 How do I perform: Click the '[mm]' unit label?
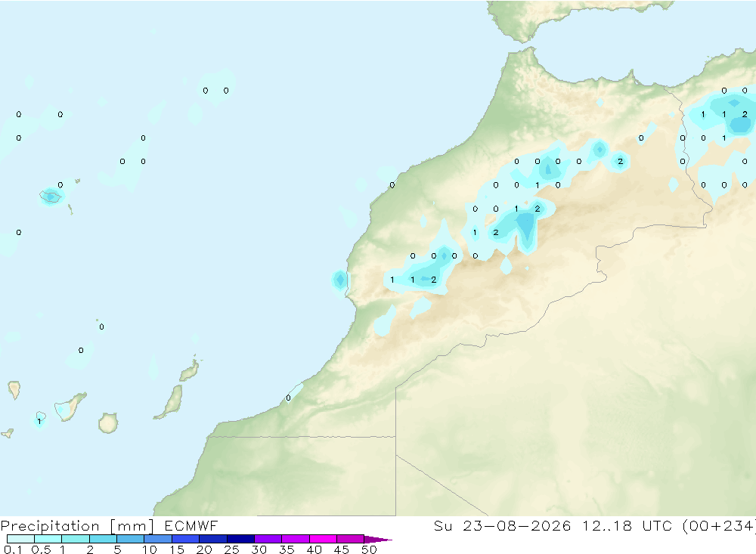132,526
